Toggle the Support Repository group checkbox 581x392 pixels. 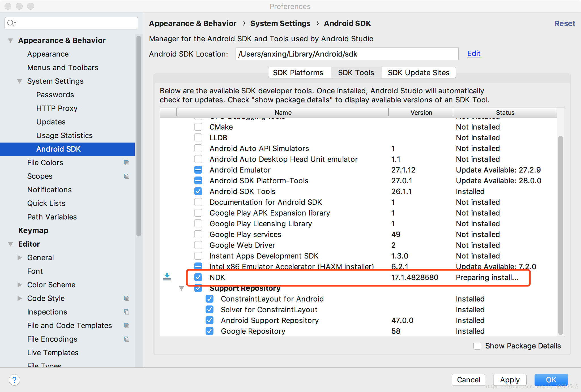(198, 288)
